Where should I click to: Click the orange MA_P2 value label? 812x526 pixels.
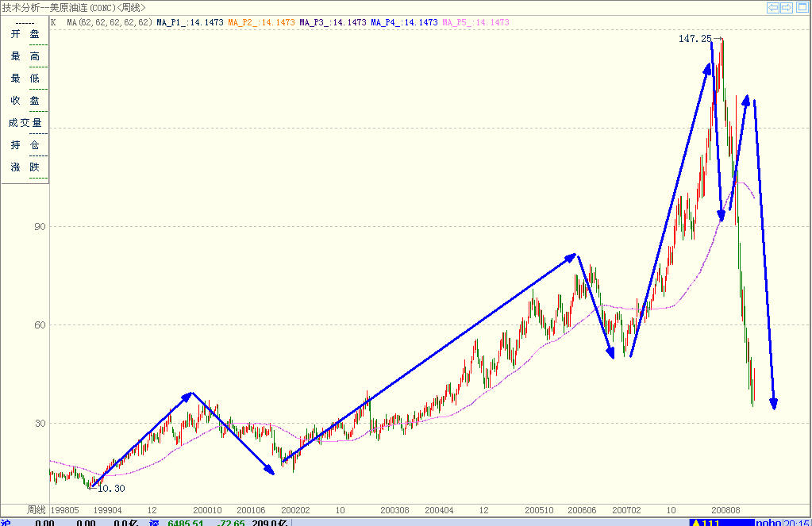point(261,22)
